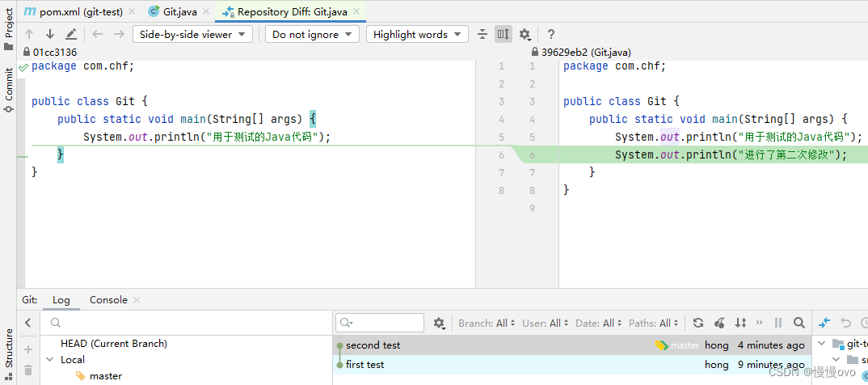Click revert arrow in changes panel
Image resolution: width=868 pixels, height=385 pixels.
click(x=845, y=323)
